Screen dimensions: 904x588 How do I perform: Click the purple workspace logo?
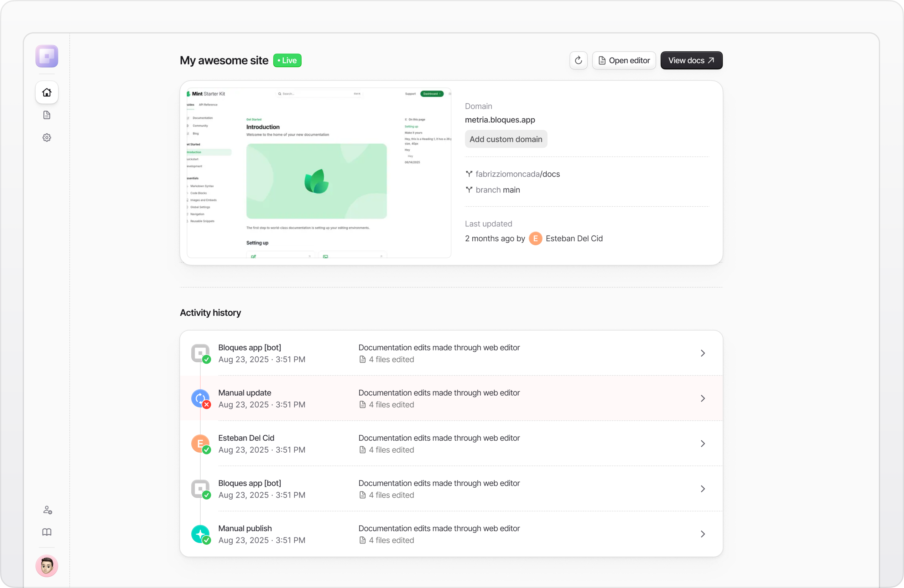(46, 56)
